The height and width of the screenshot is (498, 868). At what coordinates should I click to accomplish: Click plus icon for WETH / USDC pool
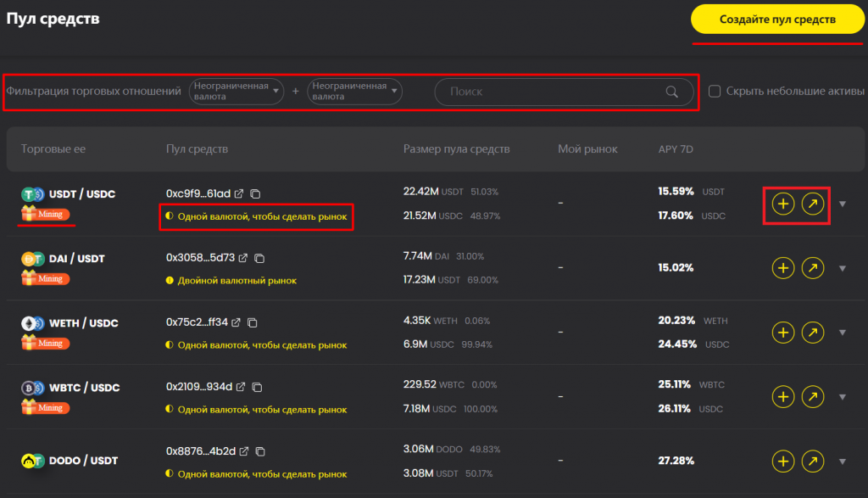[x=783, y=333]
